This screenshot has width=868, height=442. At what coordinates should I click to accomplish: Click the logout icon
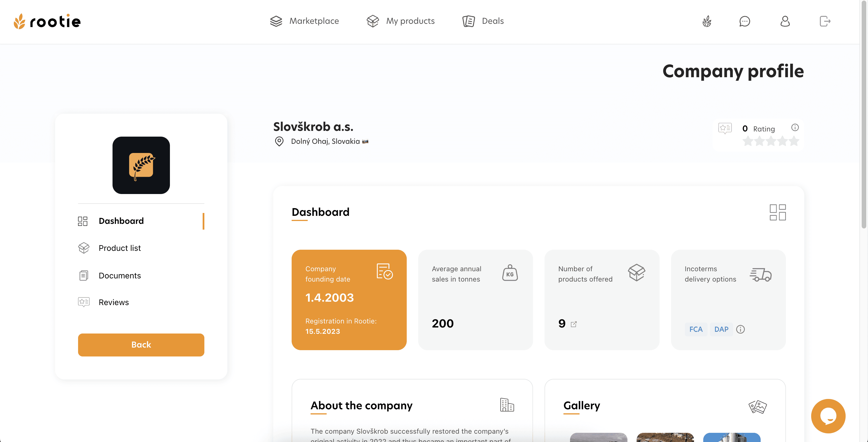point(825,21)
